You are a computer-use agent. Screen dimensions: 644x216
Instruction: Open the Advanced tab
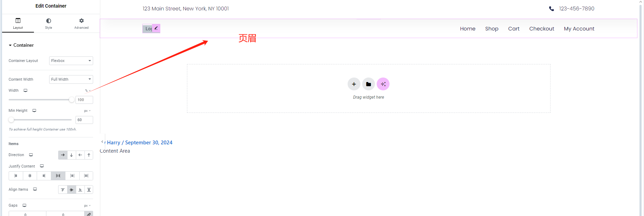click(x=81, y=24)
